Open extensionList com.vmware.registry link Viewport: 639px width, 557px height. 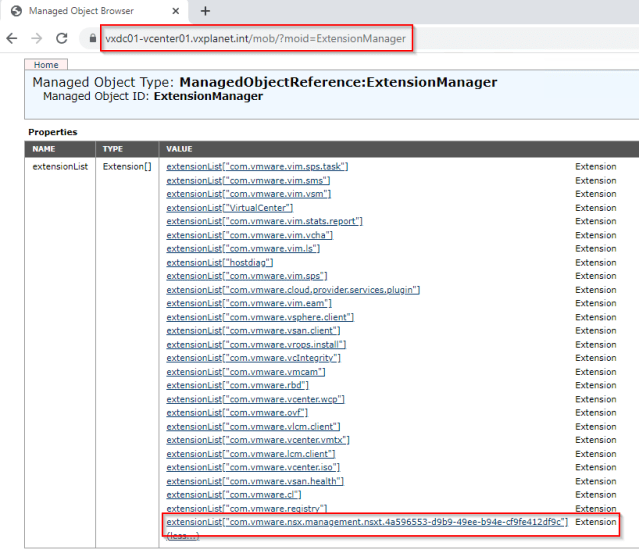click(247, 509)
